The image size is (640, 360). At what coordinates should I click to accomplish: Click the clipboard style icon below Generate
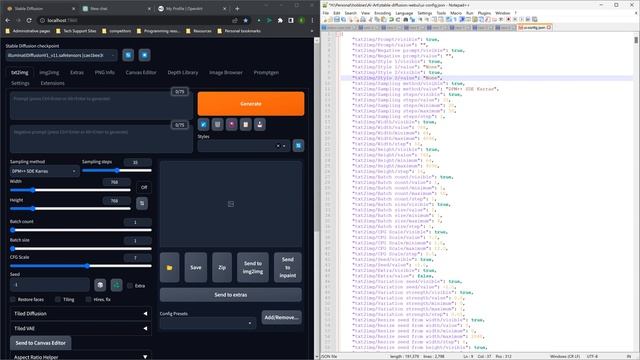(245, 124)
